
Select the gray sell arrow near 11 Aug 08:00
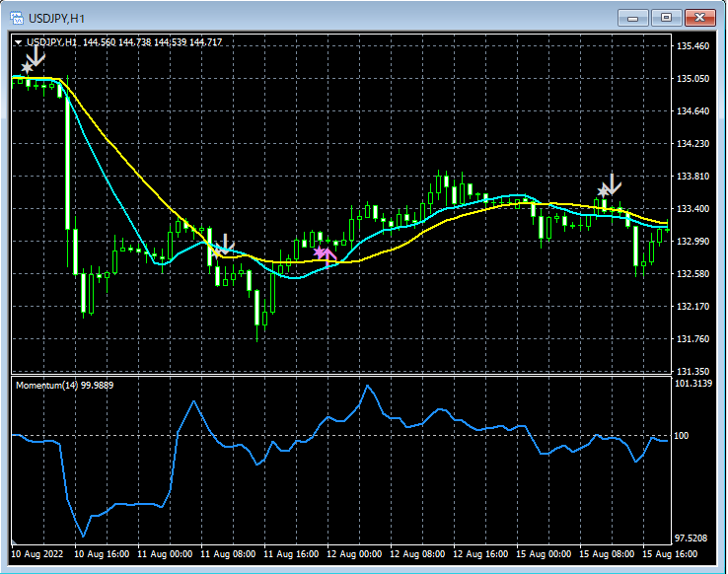225,244
